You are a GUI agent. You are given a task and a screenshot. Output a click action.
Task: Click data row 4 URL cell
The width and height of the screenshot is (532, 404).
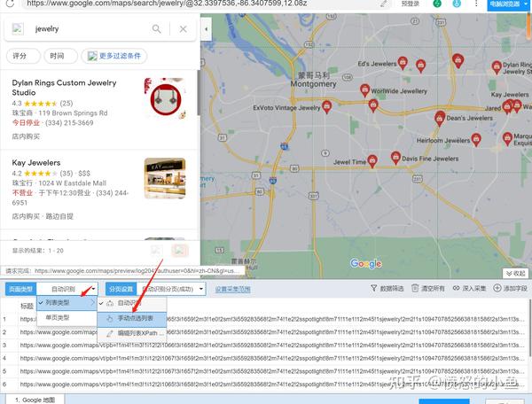click(x=273, y=358)
